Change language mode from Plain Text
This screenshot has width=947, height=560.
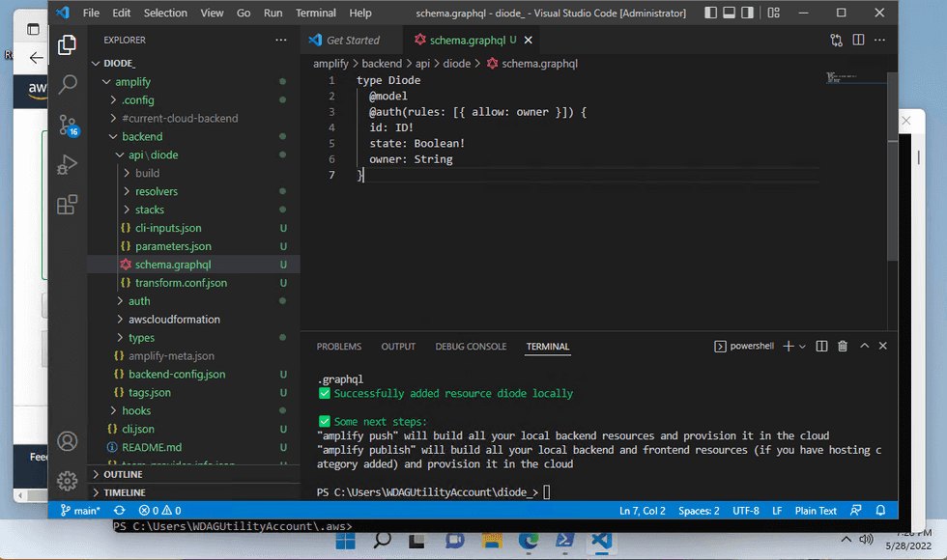tap(816, 511)
